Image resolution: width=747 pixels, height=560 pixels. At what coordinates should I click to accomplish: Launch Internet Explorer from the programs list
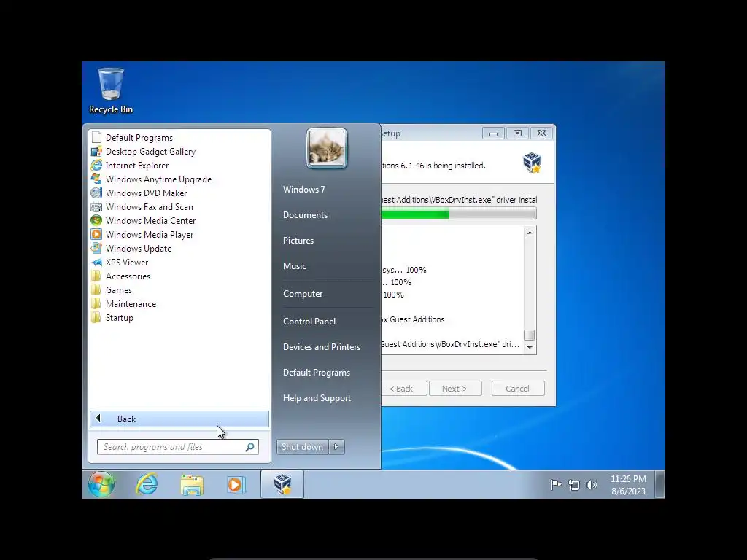[x=136, y=166]
